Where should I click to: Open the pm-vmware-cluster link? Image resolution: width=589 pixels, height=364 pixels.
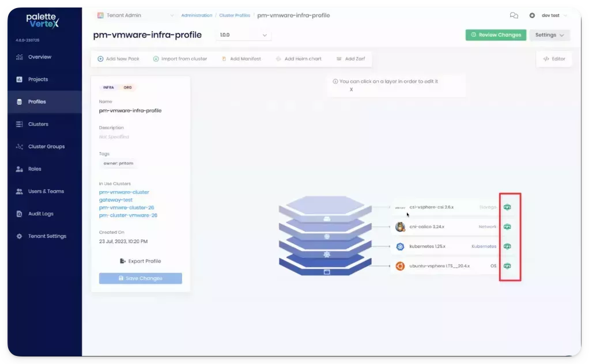(x=124, y=192)
